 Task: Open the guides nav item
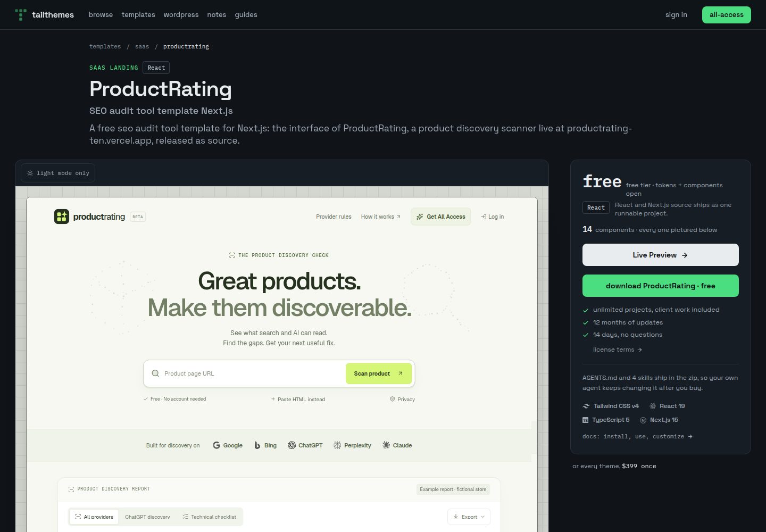point(246,14)
